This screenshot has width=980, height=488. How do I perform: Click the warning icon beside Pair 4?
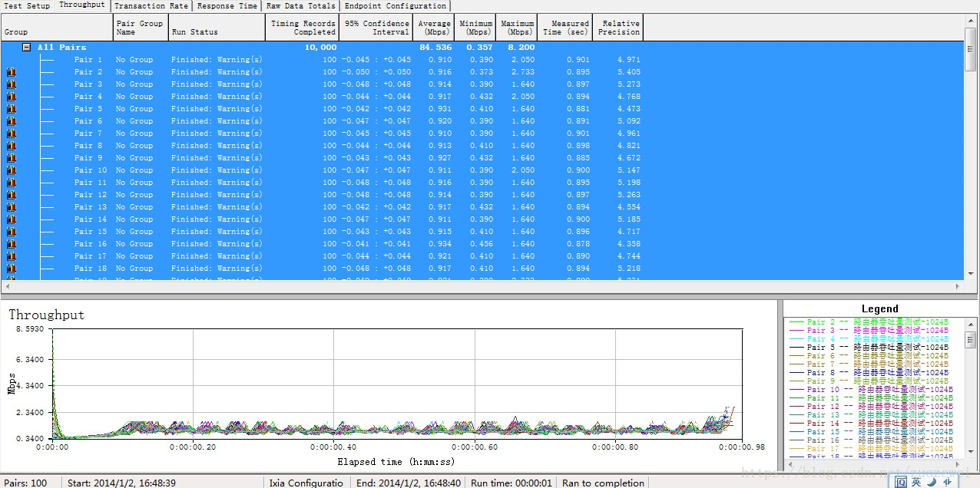11,97
